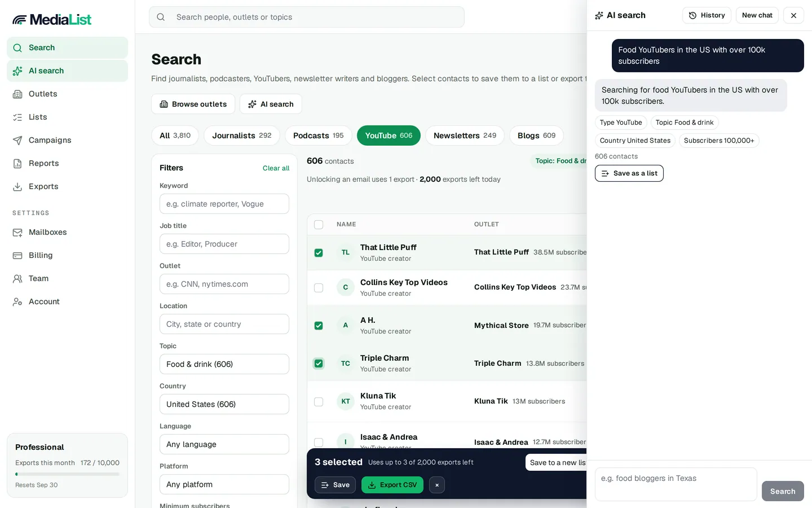Image resolution: width=812 pixels, height=508 pixels.
Task: Open chat History
Action: point(707,15)
